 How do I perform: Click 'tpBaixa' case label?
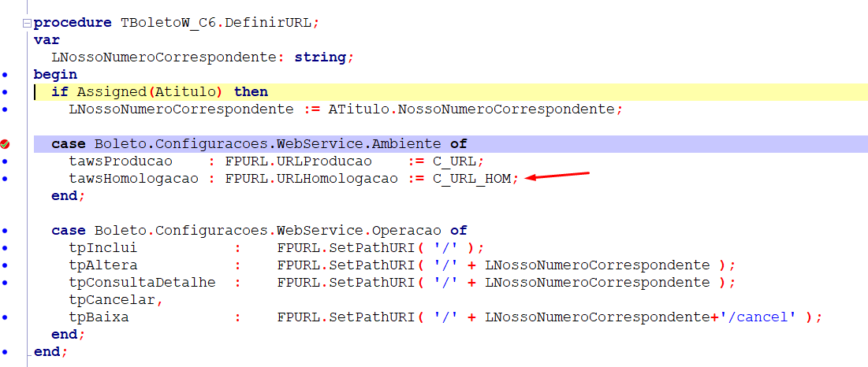(x=99, y=317)
